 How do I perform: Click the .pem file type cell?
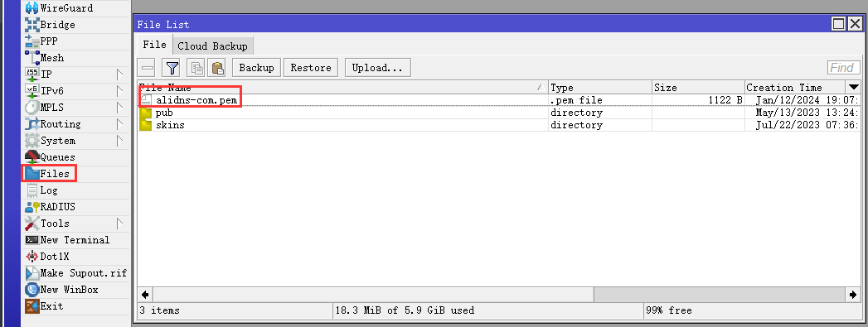coord(576,100)
